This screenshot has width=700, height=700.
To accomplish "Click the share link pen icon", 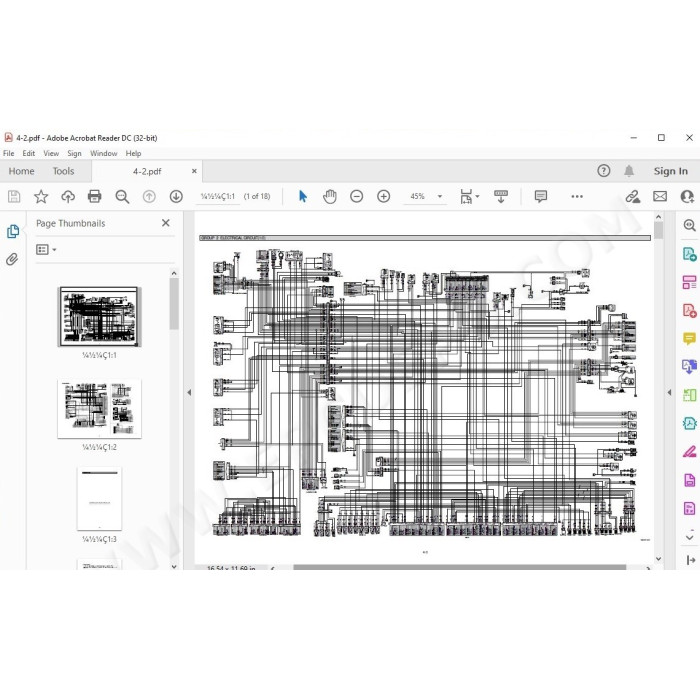I will click(x=633, y=196).
